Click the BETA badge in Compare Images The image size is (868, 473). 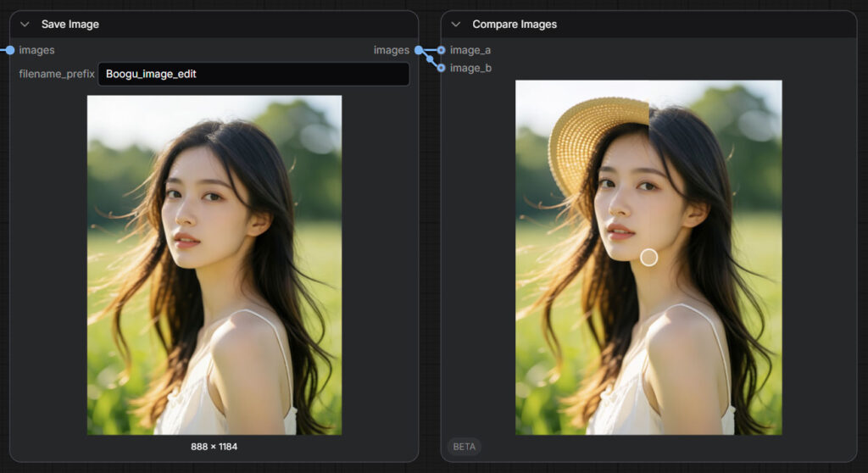464,447
